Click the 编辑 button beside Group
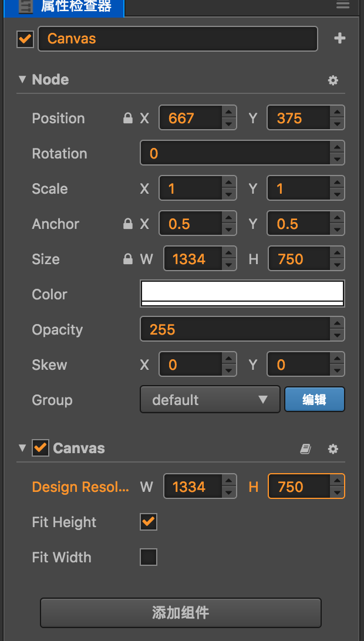This screenshot has height=641, width=364. 314,400
